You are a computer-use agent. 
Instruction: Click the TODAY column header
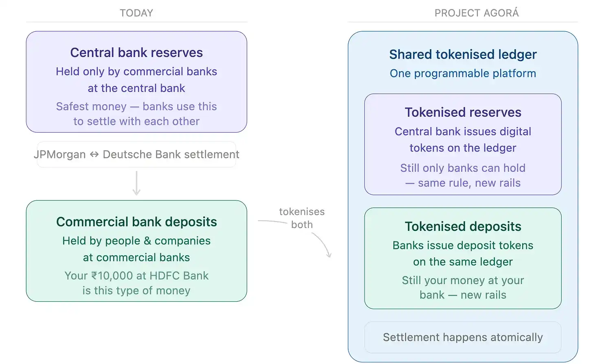point(136,13)
